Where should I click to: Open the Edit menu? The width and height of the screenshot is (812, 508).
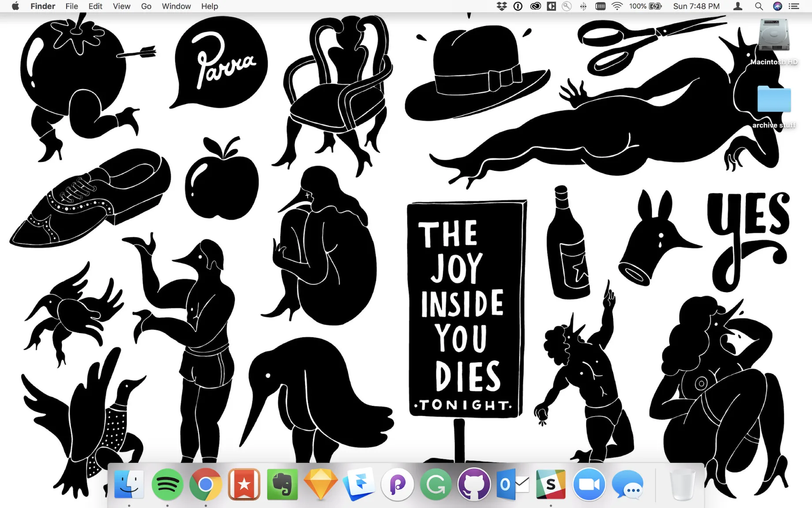[x=95, y=6]
